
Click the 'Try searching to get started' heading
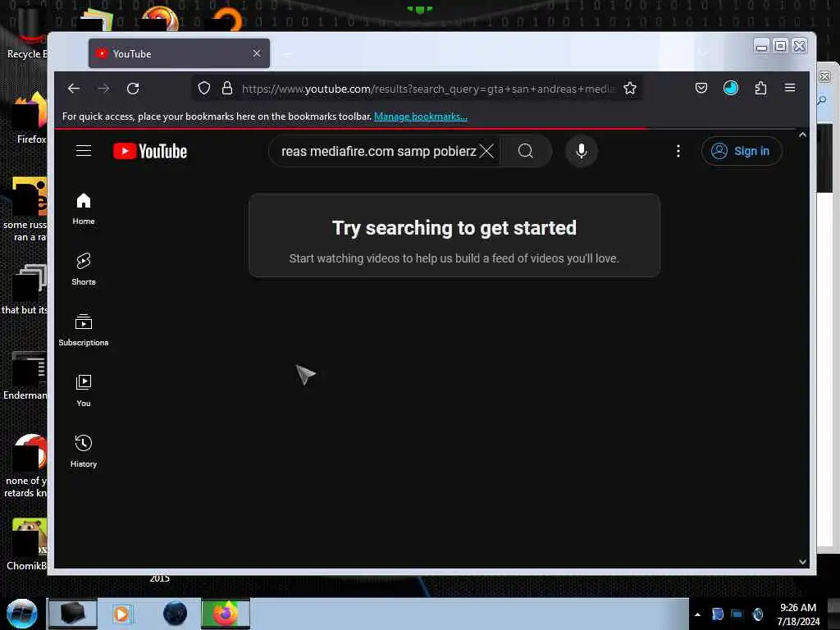454,228
